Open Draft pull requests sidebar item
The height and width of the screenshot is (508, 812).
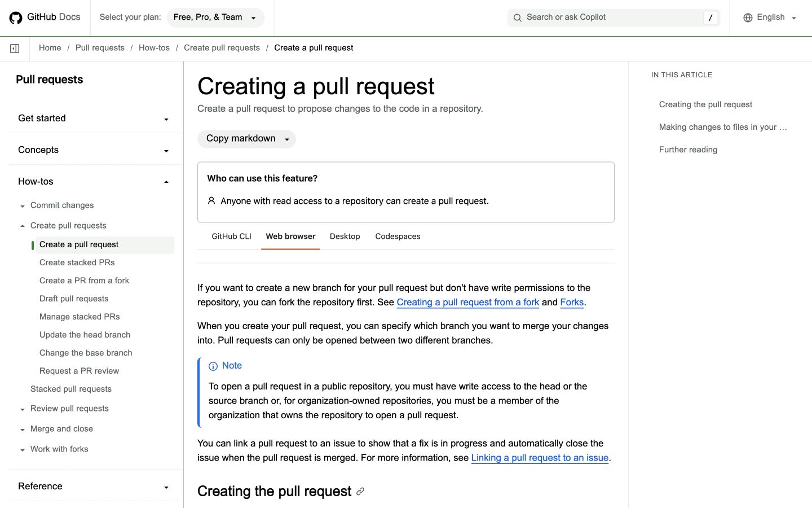[74, 299]
